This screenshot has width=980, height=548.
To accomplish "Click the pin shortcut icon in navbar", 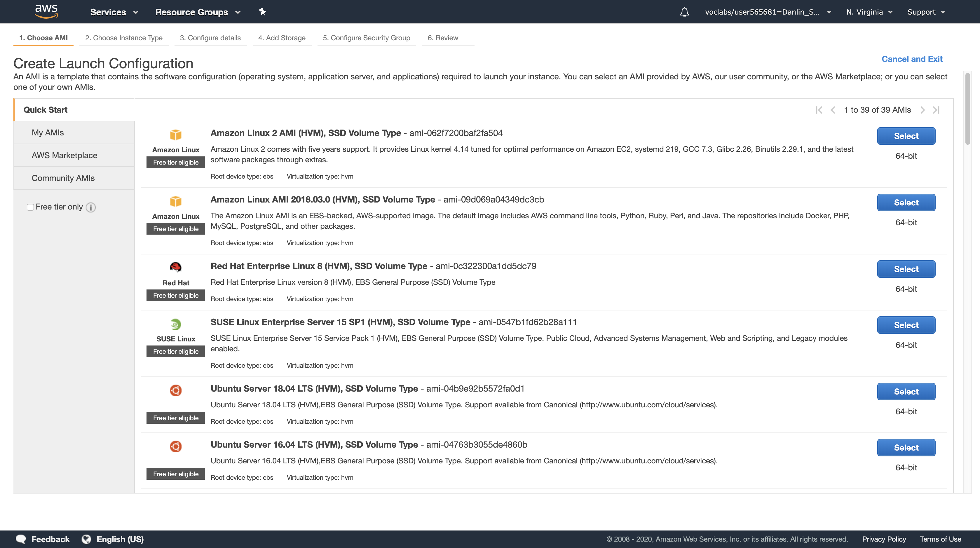I will pyautogui.click(x=262, y=12).
